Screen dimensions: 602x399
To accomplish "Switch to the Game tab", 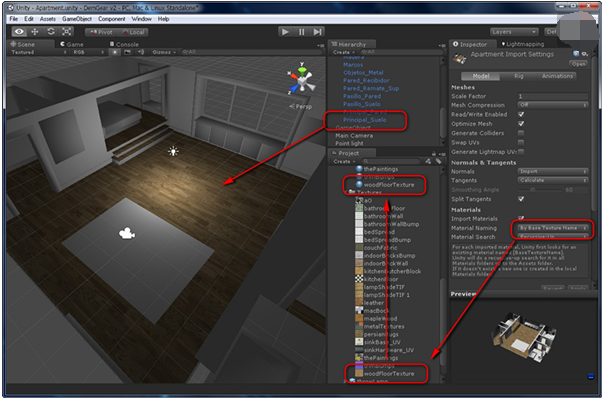I will pyautogui.click(x=72, y=44).
